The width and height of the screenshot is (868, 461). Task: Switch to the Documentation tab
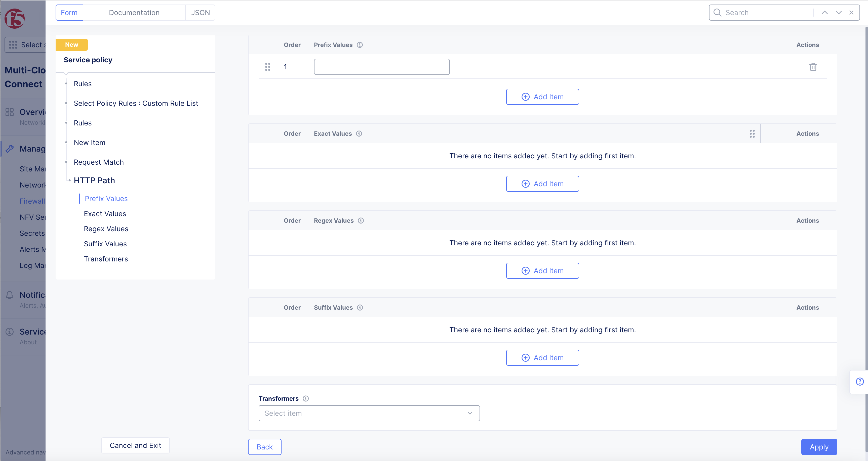point(134,13)
